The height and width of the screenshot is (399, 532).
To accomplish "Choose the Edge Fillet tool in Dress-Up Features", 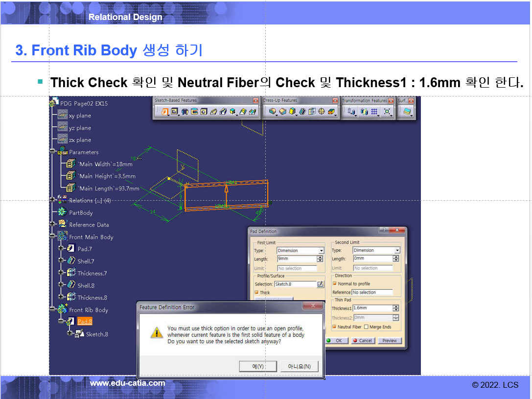I will 273,112.
